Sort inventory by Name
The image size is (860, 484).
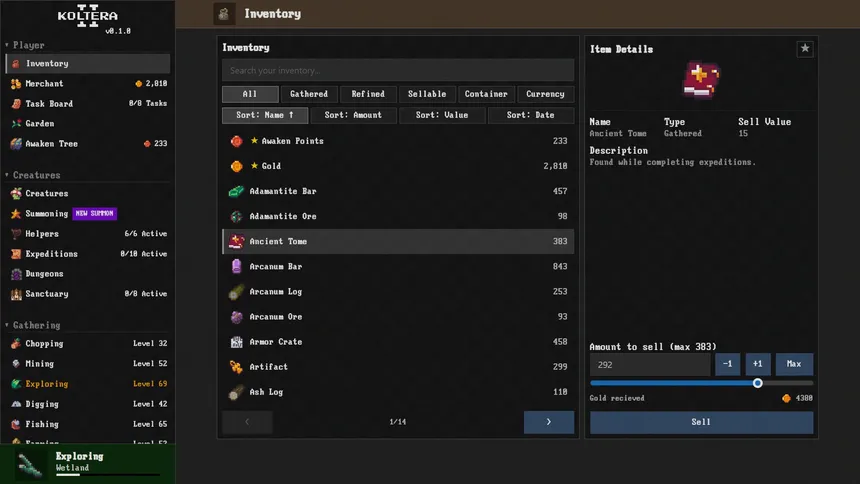pyautogui.click(x=265, y=115)
